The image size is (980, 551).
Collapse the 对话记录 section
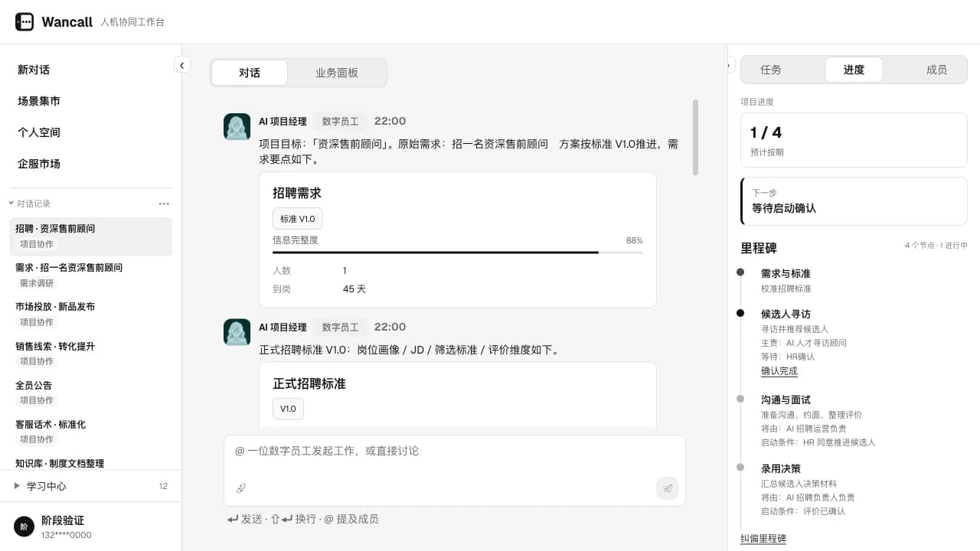pos(29,204)
